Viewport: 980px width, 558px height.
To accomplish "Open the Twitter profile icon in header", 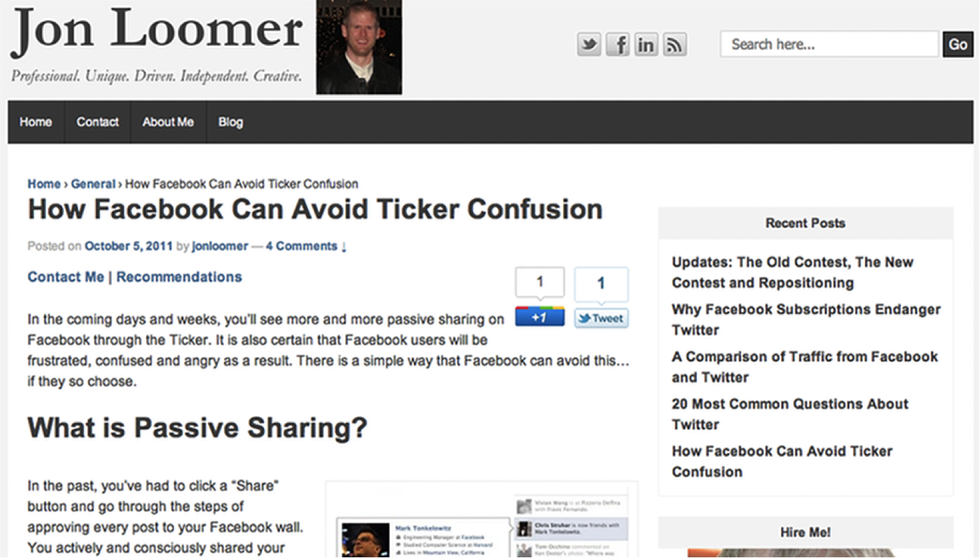I will [589, 45].
